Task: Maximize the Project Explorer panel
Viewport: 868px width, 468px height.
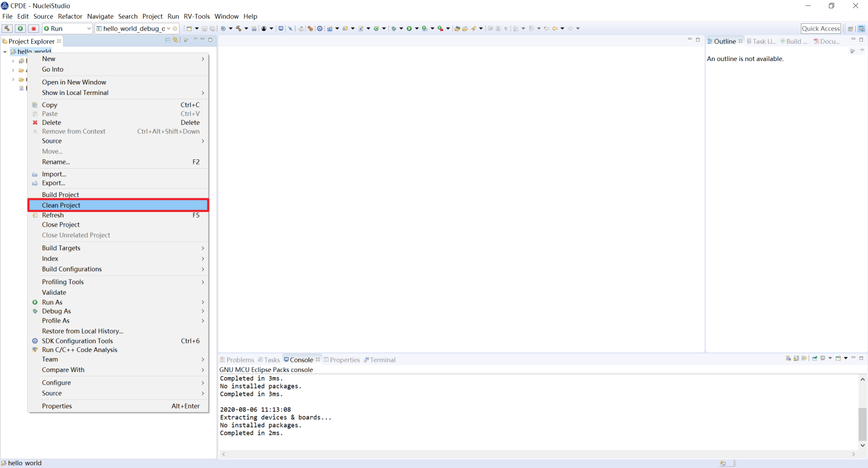Action: (x=210, y=40)
